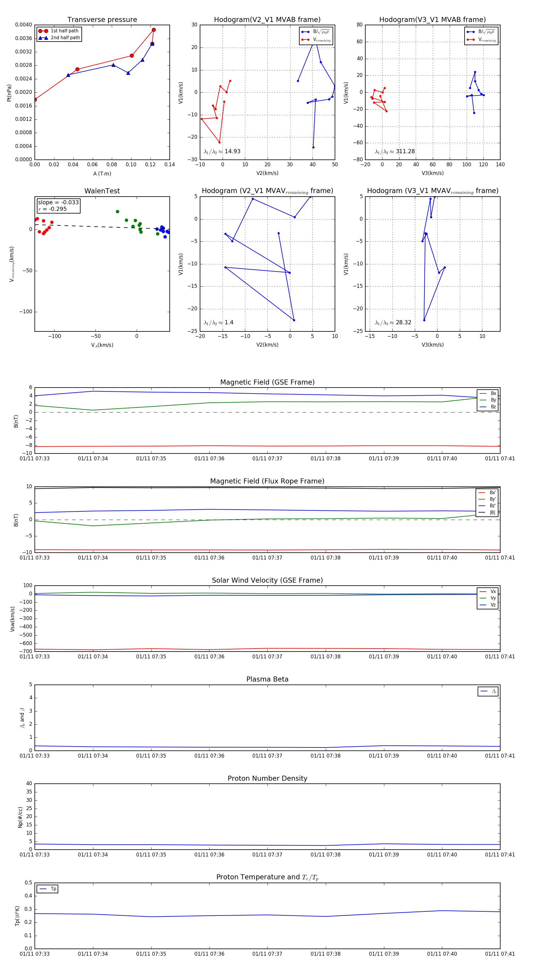535x980 pixels.
Task: Click '01/11 07:35' tick under GSE Magnetic Field plot
Action: (x=151, y=459)
